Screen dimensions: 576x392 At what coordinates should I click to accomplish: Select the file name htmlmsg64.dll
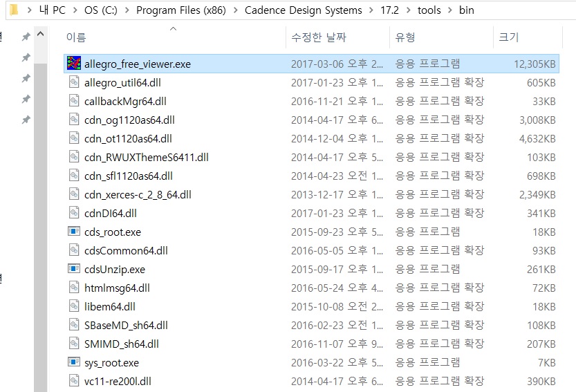click(117, 288)
